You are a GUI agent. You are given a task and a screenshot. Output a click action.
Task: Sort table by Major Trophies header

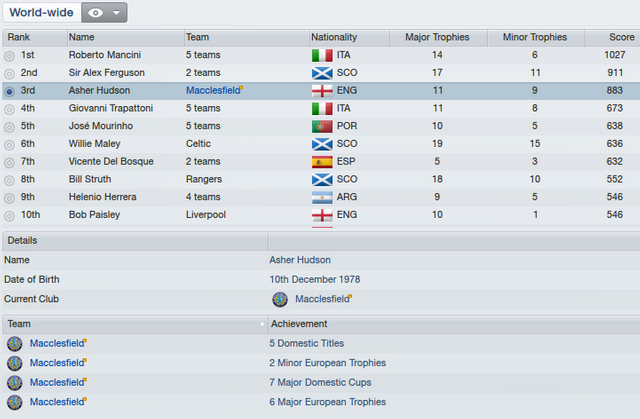coord(437,37)
